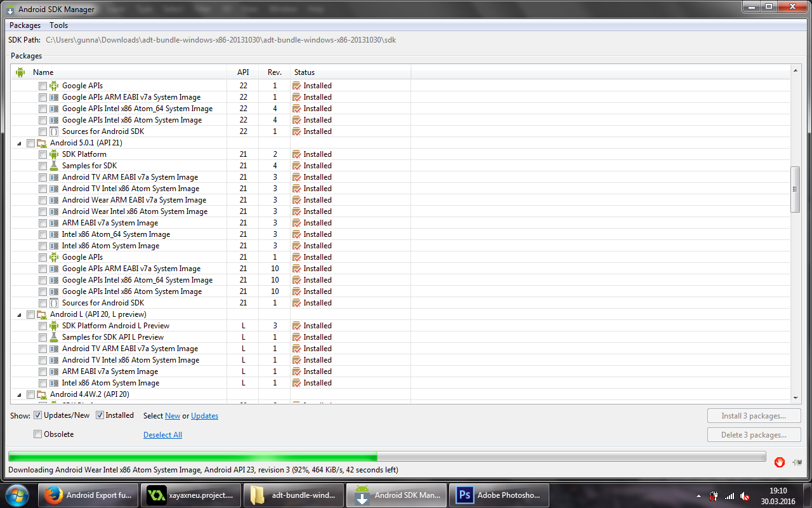Click the API 21 SDK Platform android icon
Viewport: 812px width, 508px height.
point(54,154)
